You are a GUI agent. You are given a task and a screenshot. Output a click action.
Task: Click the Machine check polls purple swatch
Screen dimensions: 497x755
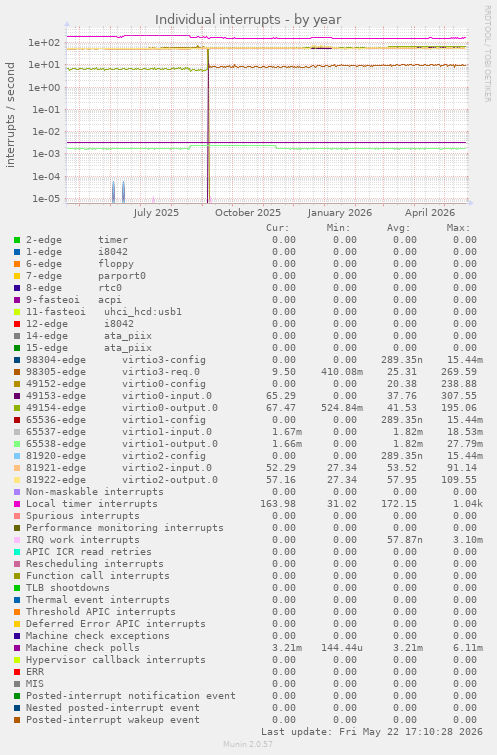(x=17, y=648)
